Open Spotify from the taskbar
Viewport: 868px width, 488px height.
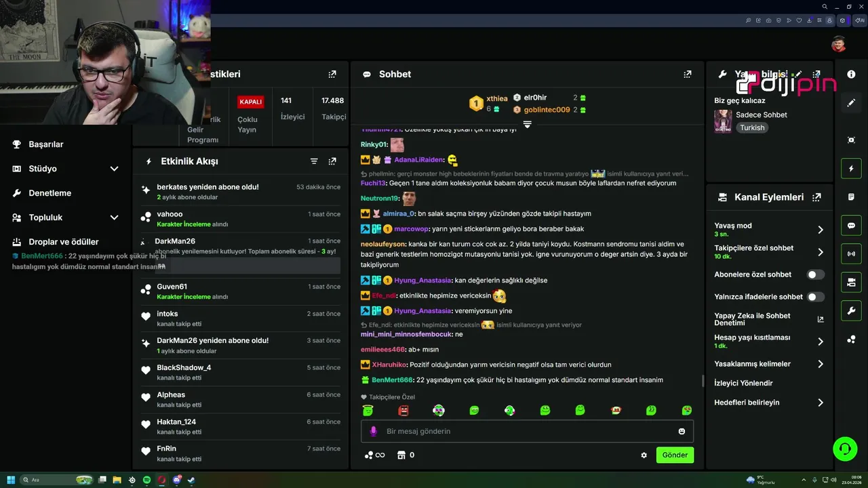pyautogui.click(x=146, y=480)
